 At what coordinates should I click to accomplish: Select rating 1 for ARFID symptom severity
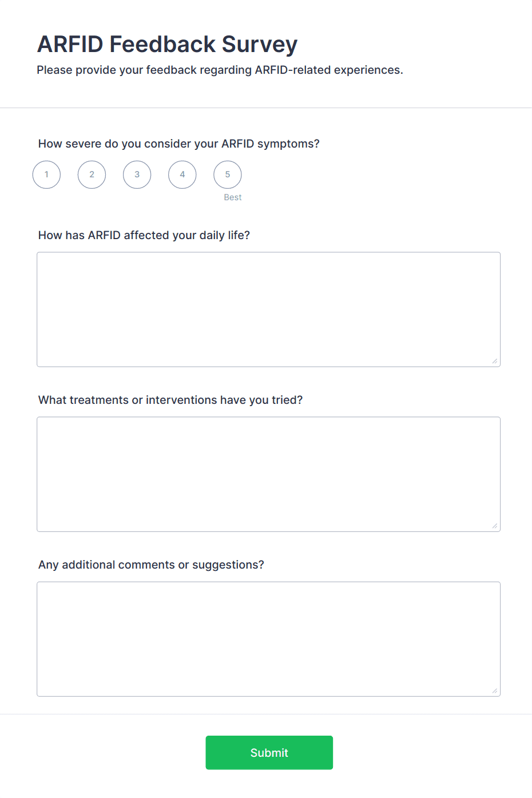point(46,174)
